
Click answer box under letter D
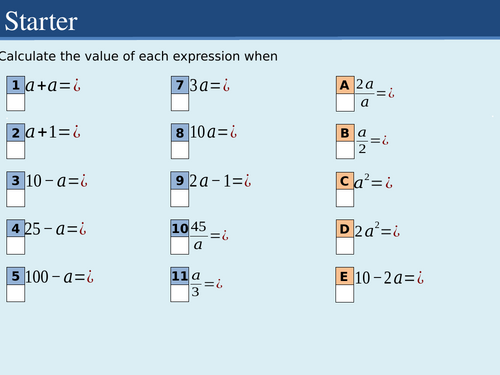[x=345, y=246]
